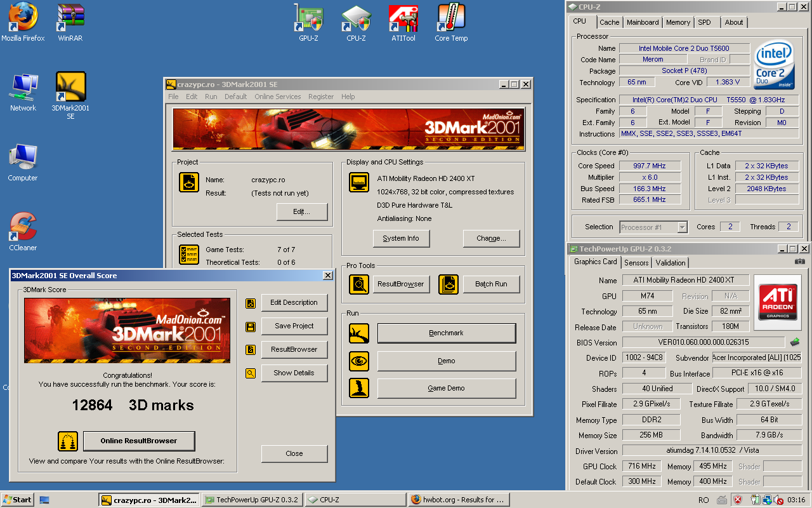This screenshot has height=508, width=812.
Task: Switch to the hwbot.org Firefox taskbar item
Action: [x=459, y=500]
